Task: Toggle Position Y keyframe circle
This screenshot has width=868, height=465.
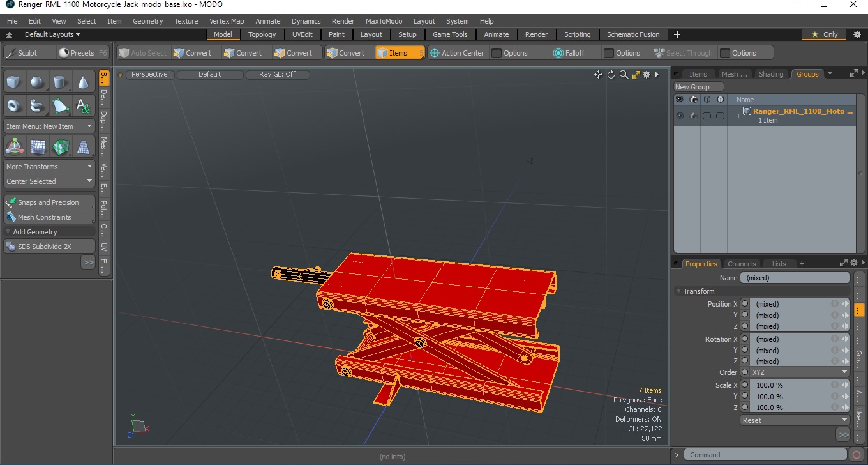Action: pos(745,315)
